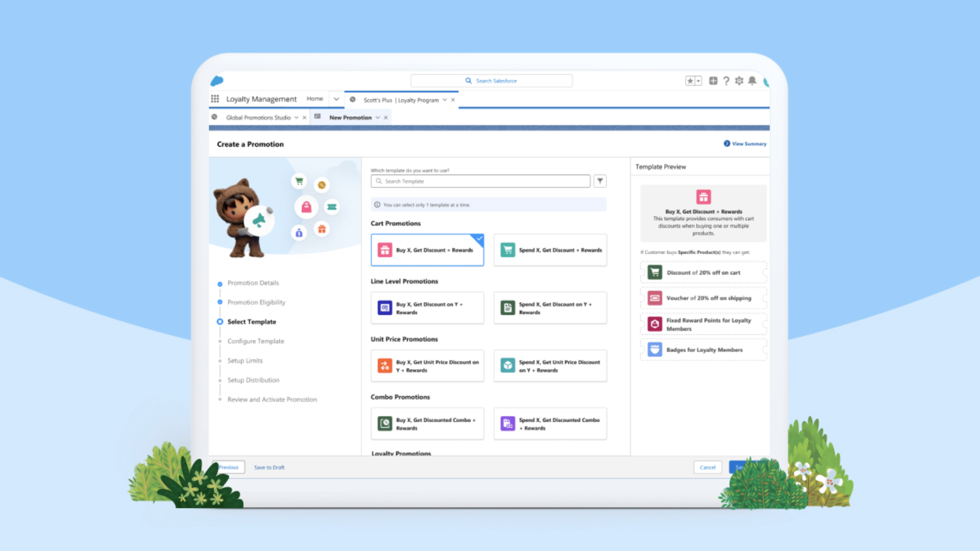Select Buy X, Get Discounted Combo template
This screenshot has height=551, width=980.
[427, 424]
